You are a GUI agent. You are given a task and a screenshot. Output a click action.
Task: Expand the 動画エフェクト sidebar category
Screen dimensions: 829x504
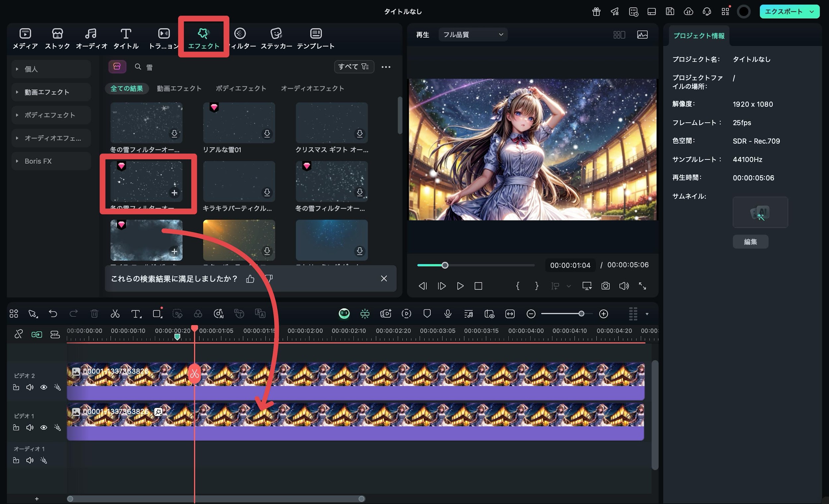51,92
